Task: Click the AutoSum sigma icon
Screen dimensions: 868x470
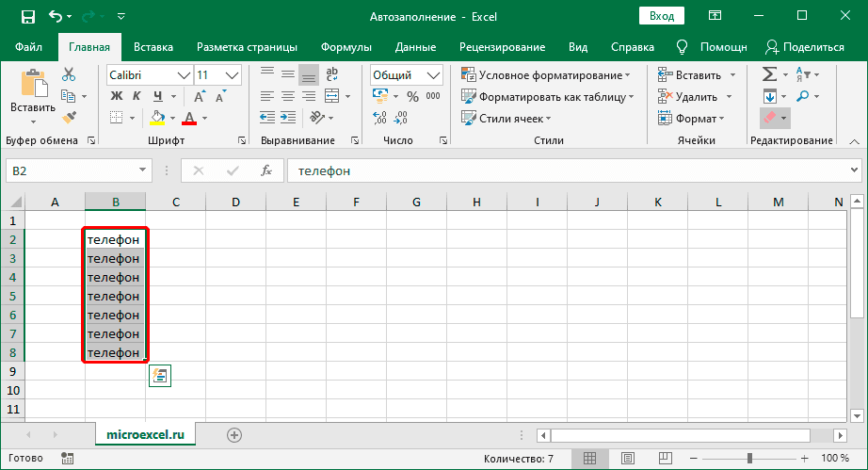Action: tap(769, 74)
